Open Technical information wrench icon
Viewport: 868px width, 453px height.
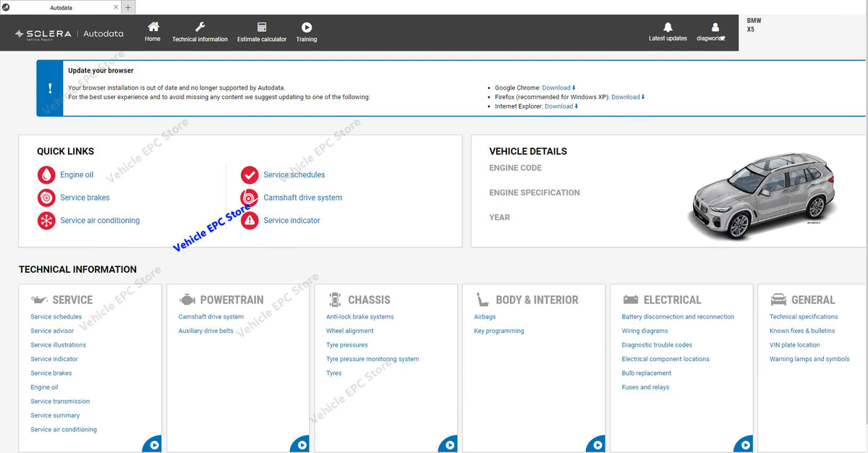(200, 27)
